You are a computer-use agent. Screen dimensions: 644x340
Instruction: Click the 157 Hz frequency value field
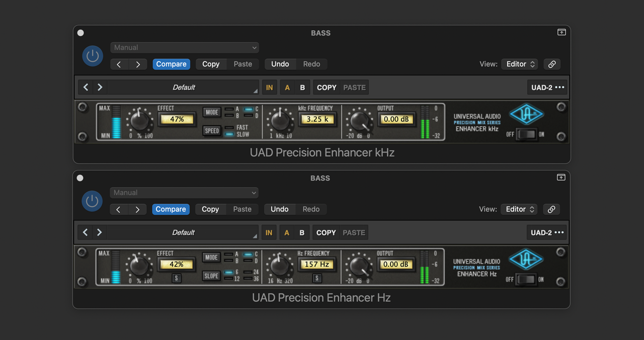pyautogui.click(x=317, y=264)
